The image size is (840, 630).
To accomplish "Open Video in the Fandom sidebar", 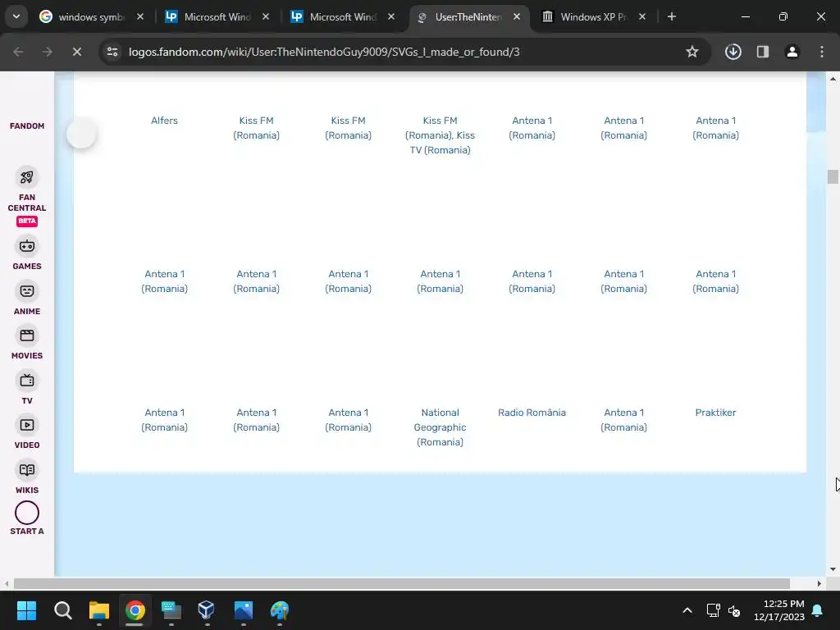I will pyautogui.click(x=27, y=431).
